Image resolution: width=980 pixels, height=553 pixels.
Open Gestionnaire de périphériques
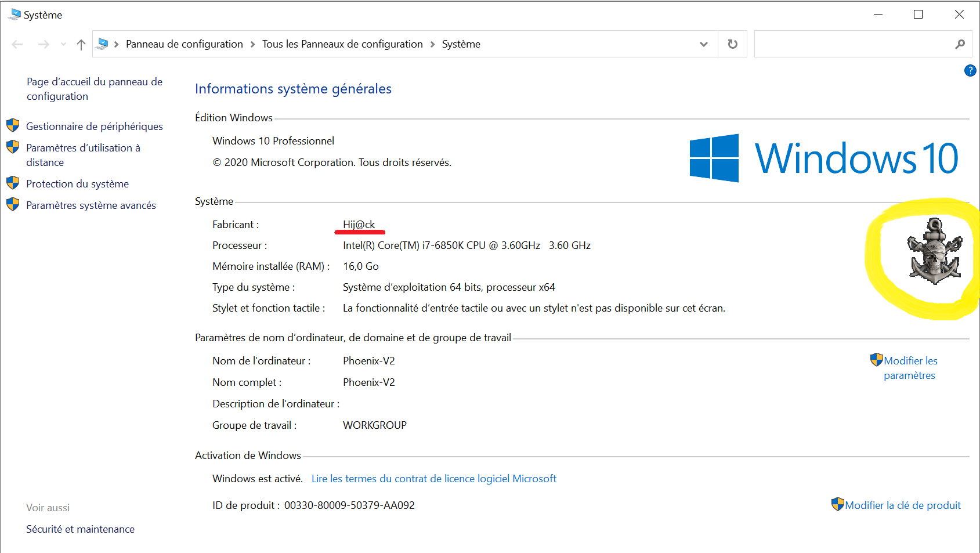point(95,126)
